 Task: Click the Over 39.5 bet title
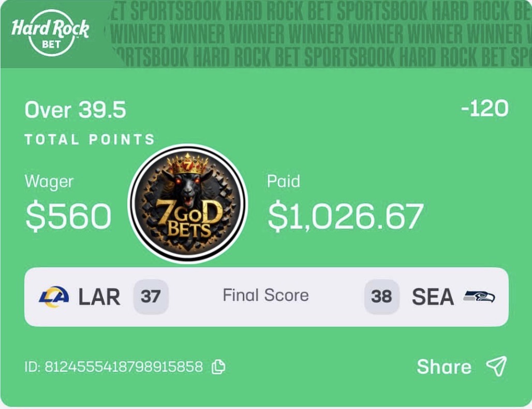point(76,110)
